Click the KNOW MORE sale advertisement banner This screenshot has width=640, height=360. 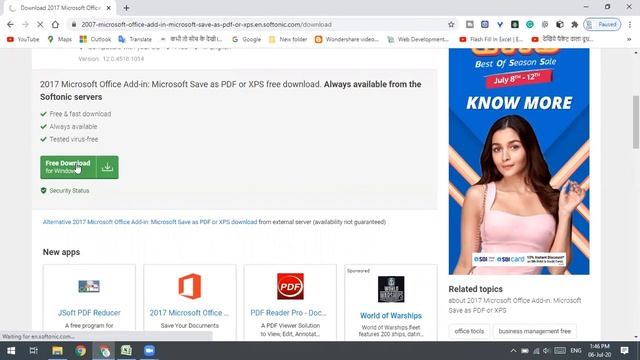(x=519, y=161)
